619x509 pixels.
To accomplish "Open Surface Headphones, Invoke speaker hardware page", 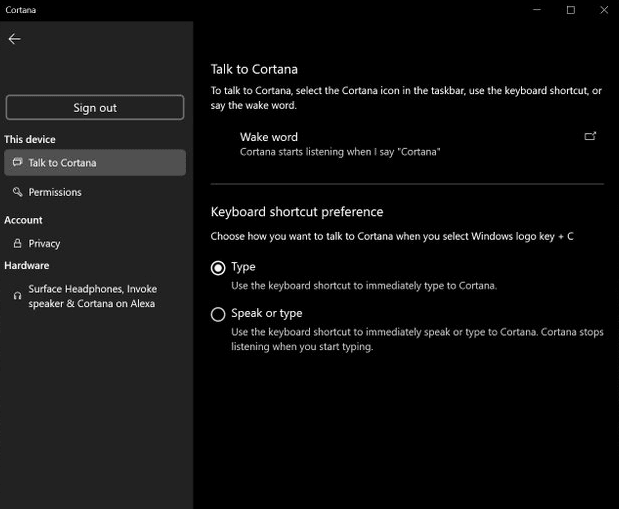I will click(95, 296).
